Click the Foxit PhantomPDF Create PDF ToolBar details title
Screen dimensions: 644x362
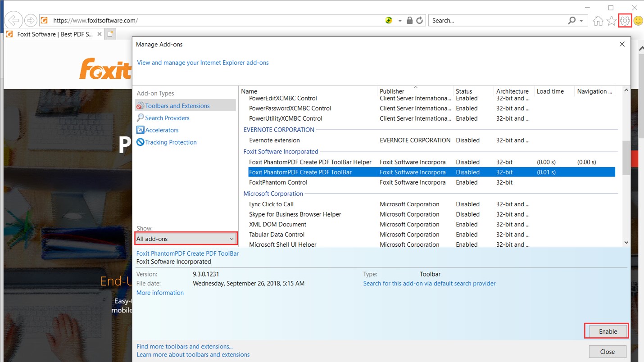pos(187,253)
